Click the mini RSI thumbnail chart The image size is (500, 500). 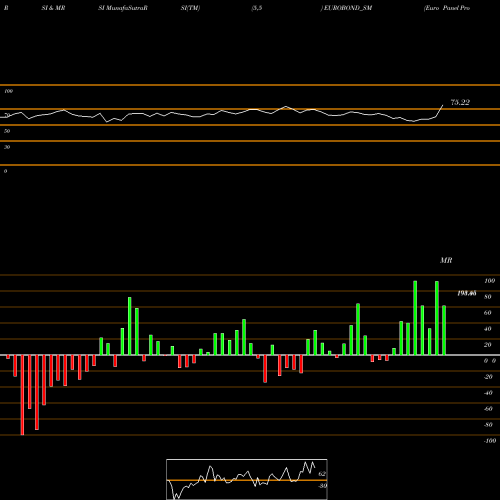coord(247,479)
